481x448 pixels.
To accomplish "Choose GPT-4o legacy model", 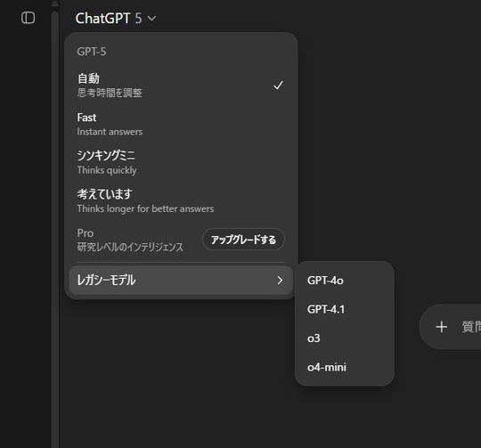I will pos(344,281).
